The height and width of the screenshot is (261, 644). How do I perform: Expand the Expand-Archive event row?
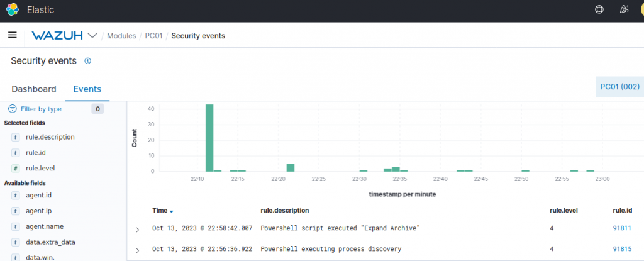tap(138, 230)
